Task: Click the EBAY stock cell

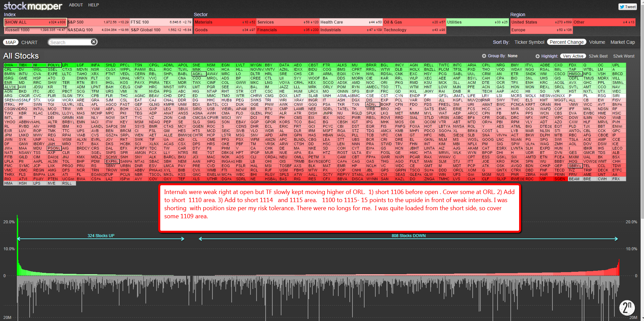Action: pyautogui.click(x=242, y=122)
